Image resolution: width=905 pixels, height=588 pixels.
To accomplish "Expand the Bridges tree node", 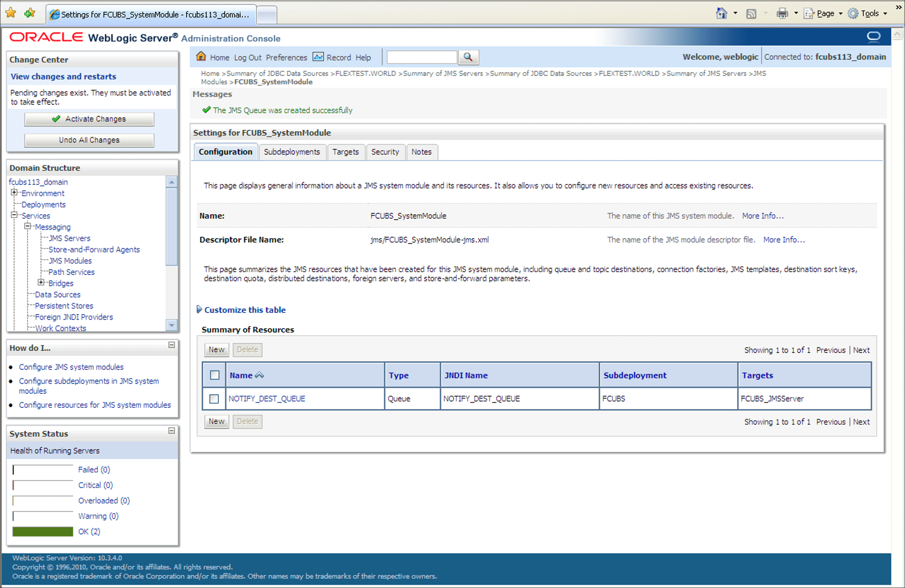I will click(41, 283).
